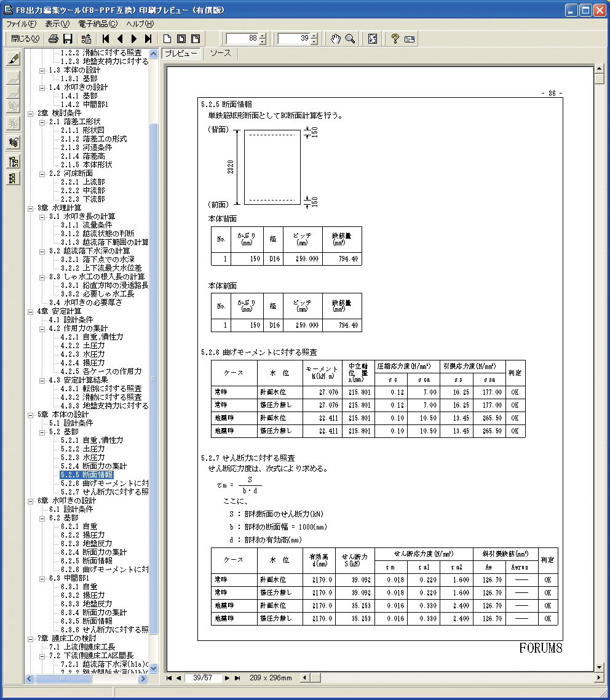Click the lower tree structure sidebar icon
The width and height of the screenshot is (610, 700).
(14, 178)
